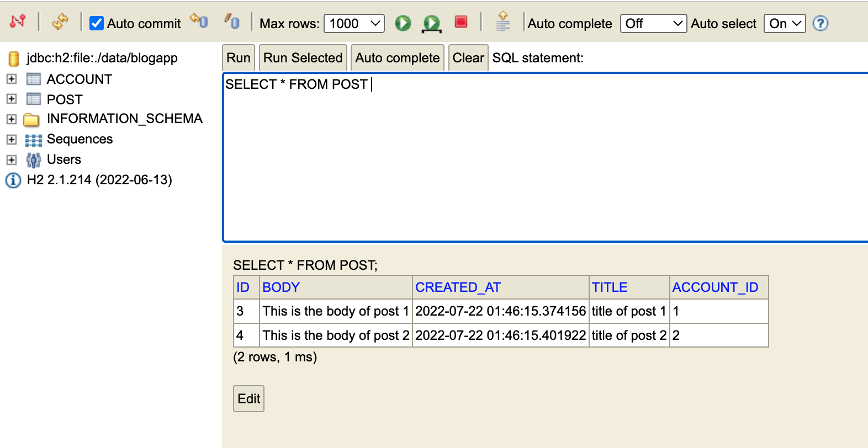Toggle the Auto commit checkbox
The width and height of the screenshot is (868, 448).
click(x=97, y=23)
